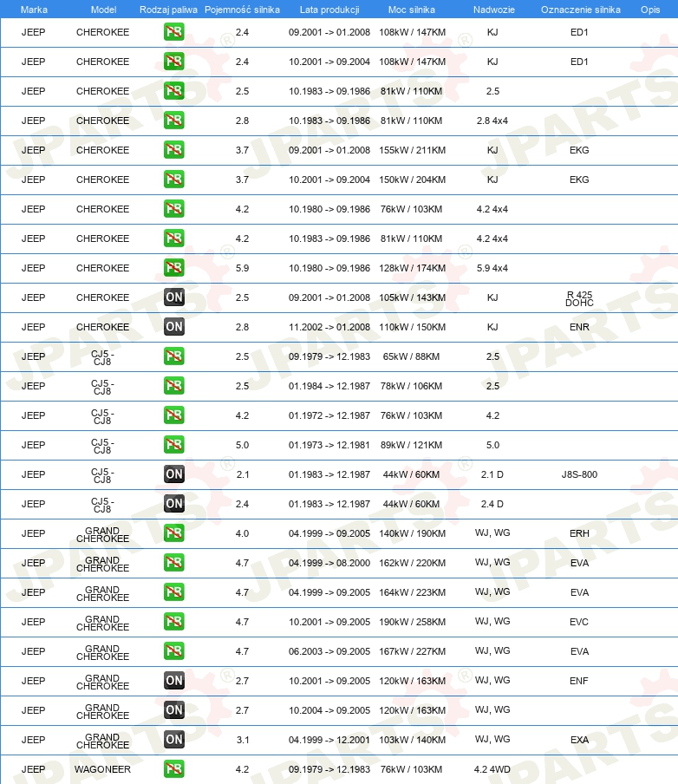678x784 pixels.
Task: Click petrol icon in Cherokee 2.4 10.2001 row
Action: 174,62
